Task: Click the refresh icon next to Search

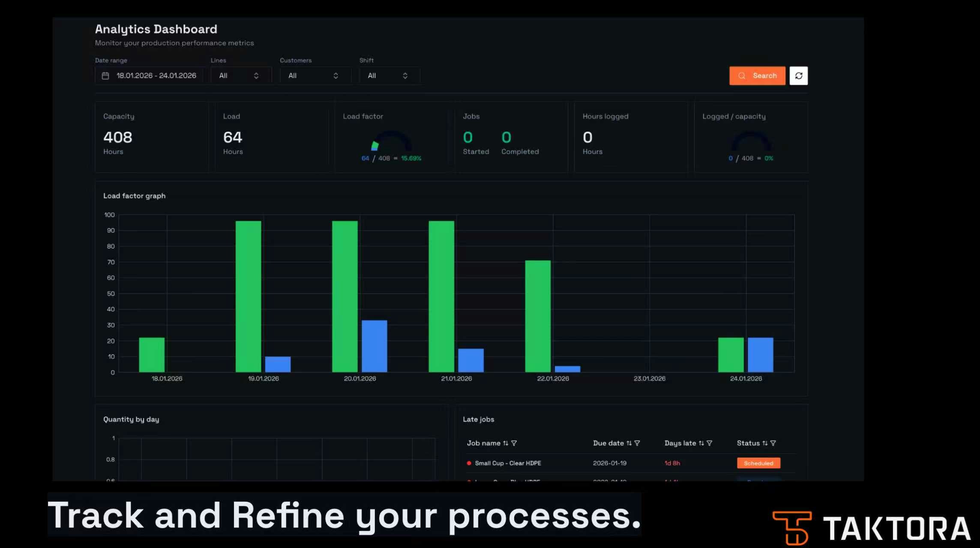Action: click(798, 76)
